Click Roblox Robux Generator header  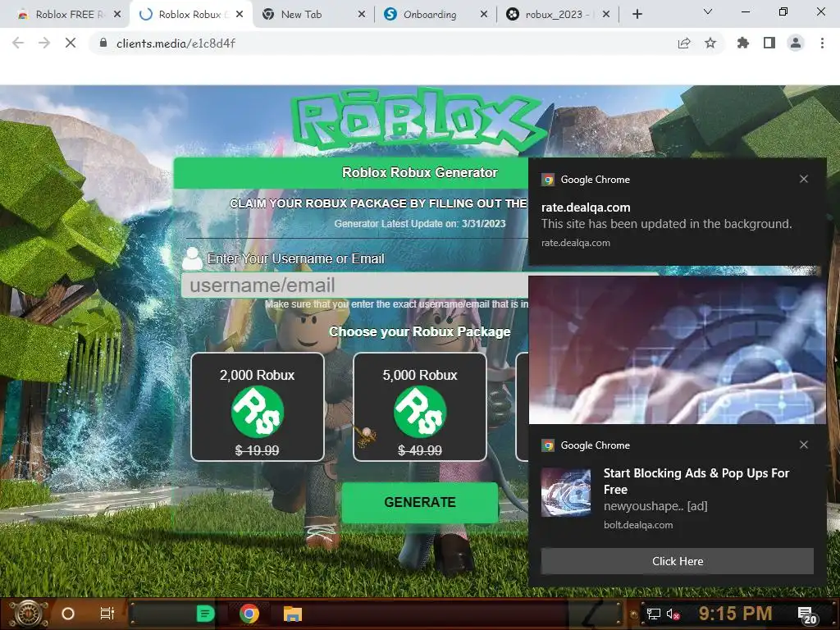pyautogui.click(x=419, y=172)
